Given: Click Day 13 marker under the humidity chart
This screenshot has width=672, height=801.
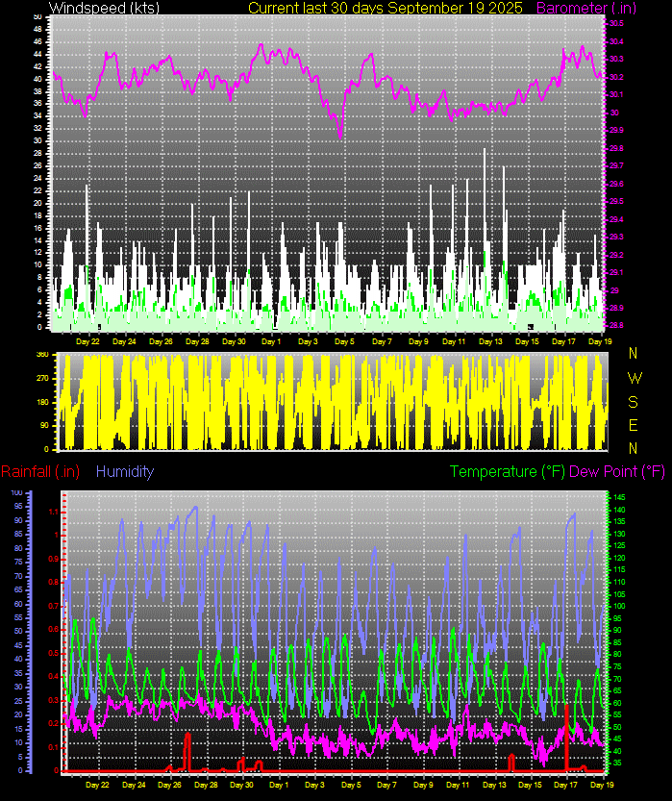Looking at the screenshot, I should pyautogui.click(x=495, y=785).
